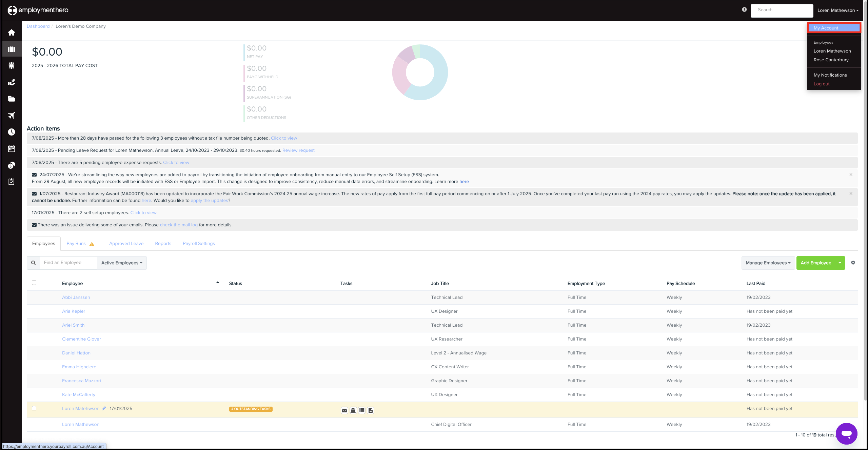Open the envelope icon on Loren Matehwson's row
Image resolution: width=868 pixels, height=450 pixels.
pos(344,410)
